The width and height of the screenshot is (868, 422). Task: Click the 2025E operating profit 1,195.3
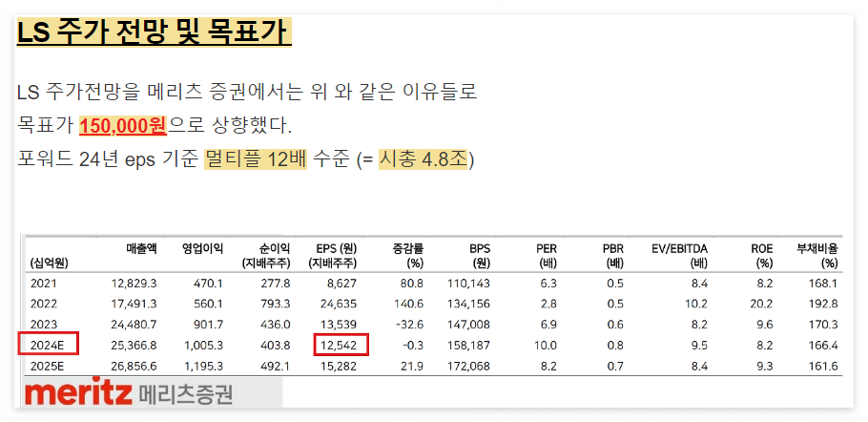tap(205, 367)
